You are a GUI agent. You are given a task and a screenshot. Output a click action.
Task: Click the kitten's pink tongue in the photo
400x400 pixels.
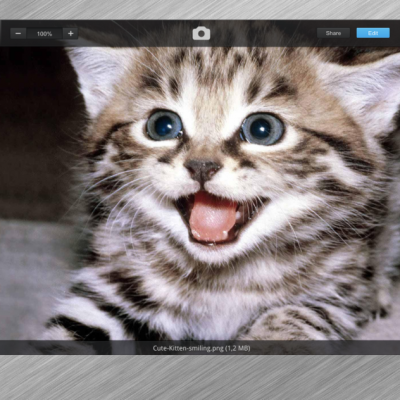point(212,217)
